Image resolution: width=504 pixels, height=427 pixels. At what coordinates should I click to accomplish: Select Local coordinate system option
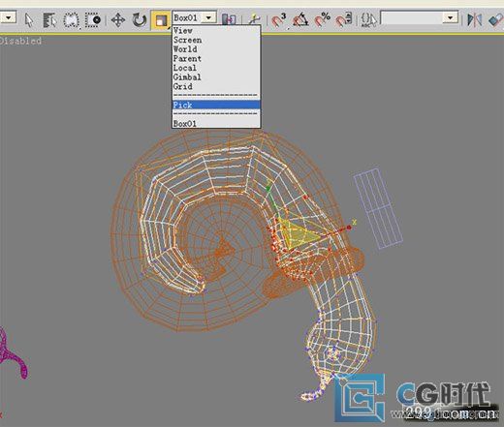point(184,68)
